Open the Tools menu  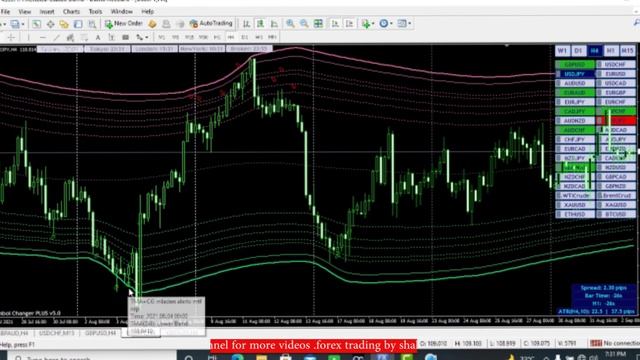(x=96, y=11)
